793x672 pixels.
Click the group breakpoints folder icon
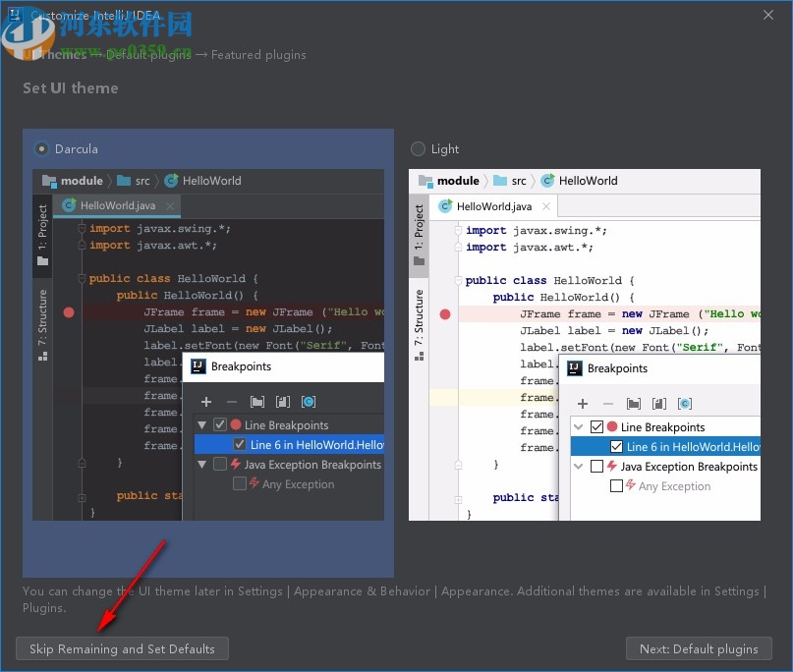coord(257,401)
